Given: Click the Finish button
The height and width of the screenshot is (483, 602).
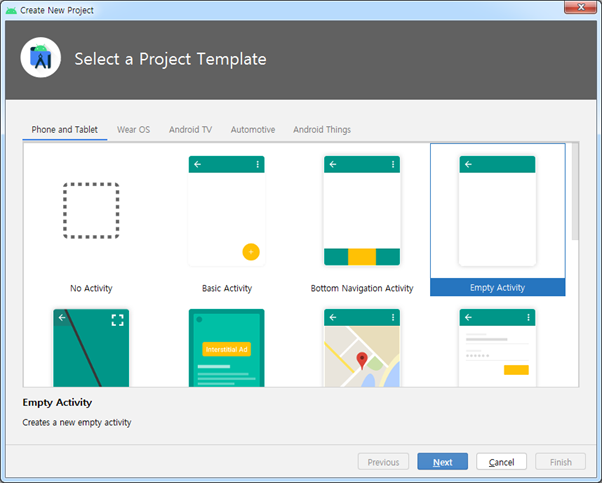Looking at the screenshot, I should [561, 462].
